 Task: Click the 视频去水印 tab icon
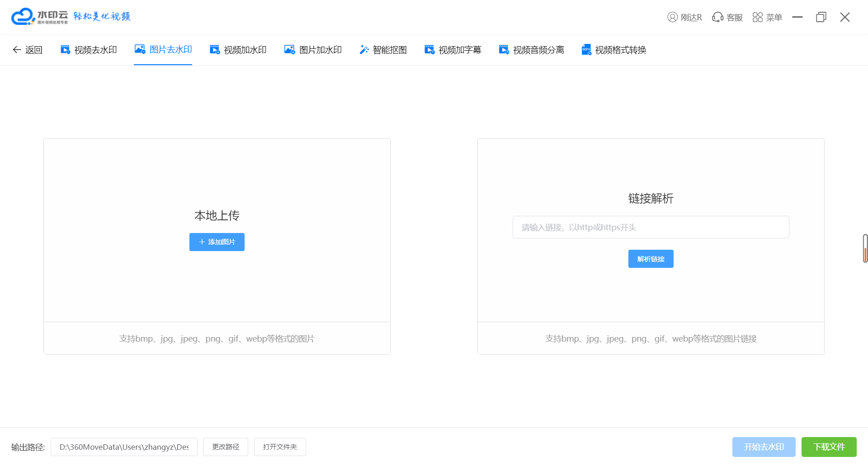coord(66,50)
